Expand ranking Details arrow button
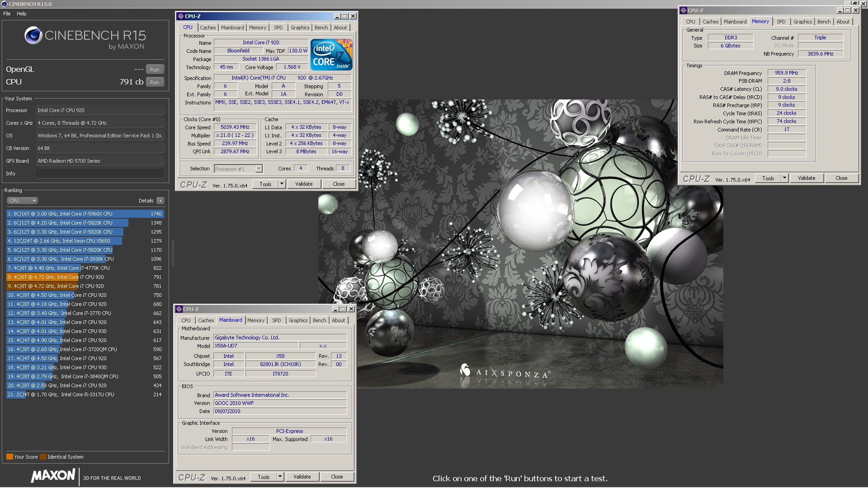 point(160,201)
